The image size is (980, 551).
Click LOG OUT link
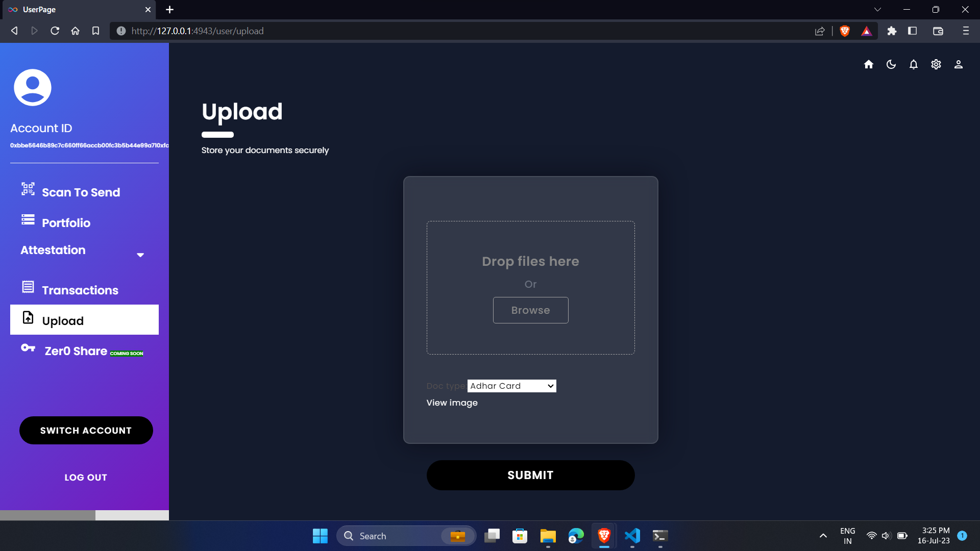tap(86, 478)
